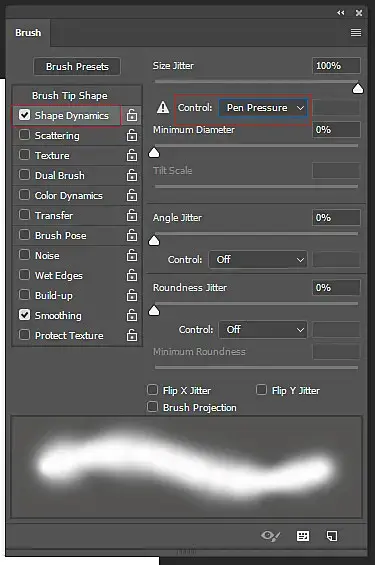Open the Preset Manager icon at panel bottom
The image size is (375, 565).
point(303,536)
